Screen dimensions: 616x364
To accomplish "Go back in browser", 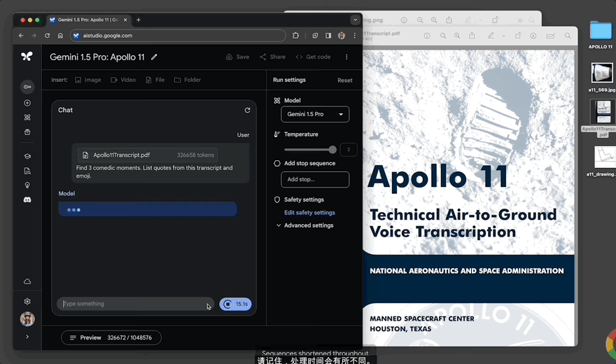I will 21,35.
